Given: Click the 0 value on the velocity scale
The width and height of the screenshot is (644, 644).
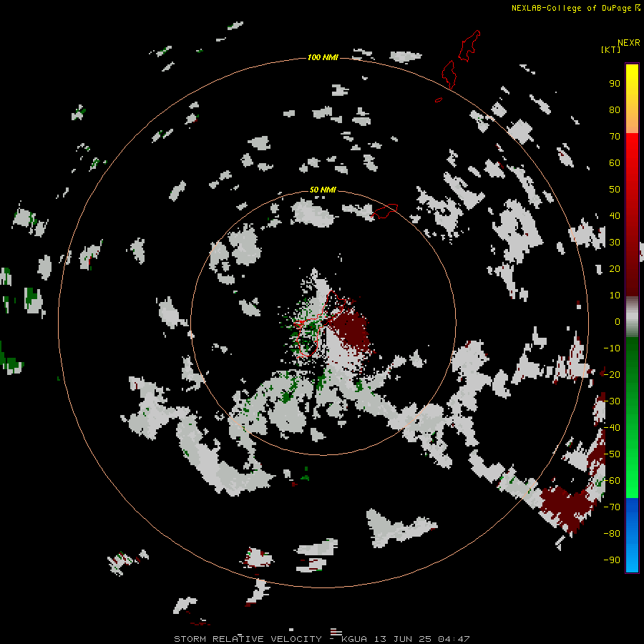Looking at the screenshot, I should [x=618, y=322].
